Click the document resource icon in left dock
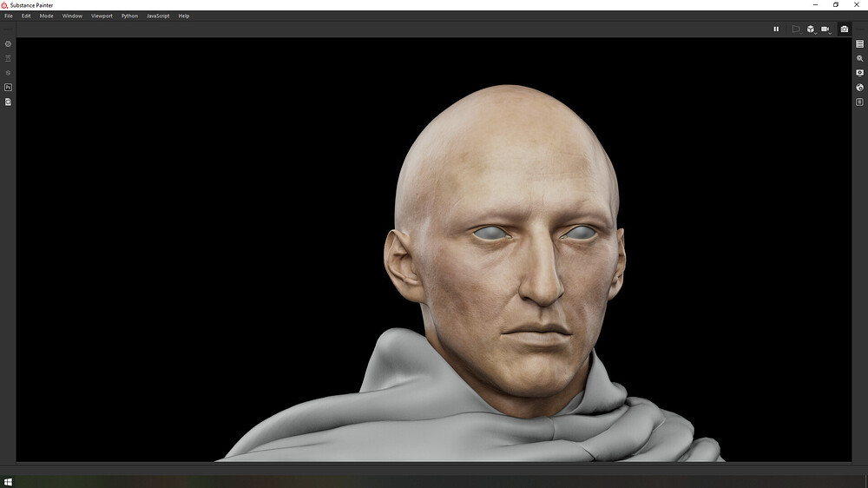Image resolution: width=868 pixels, height=488 pixels. pos(8,102)
